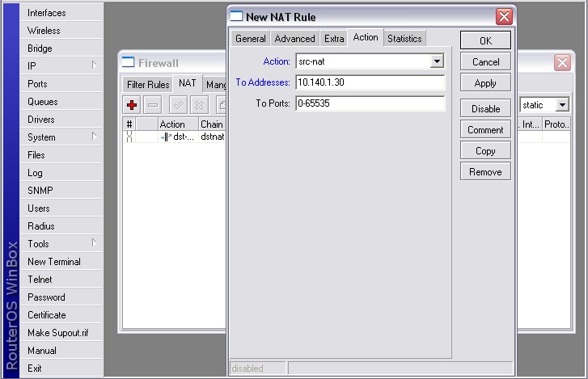Click the Comment button

(485, 129)
